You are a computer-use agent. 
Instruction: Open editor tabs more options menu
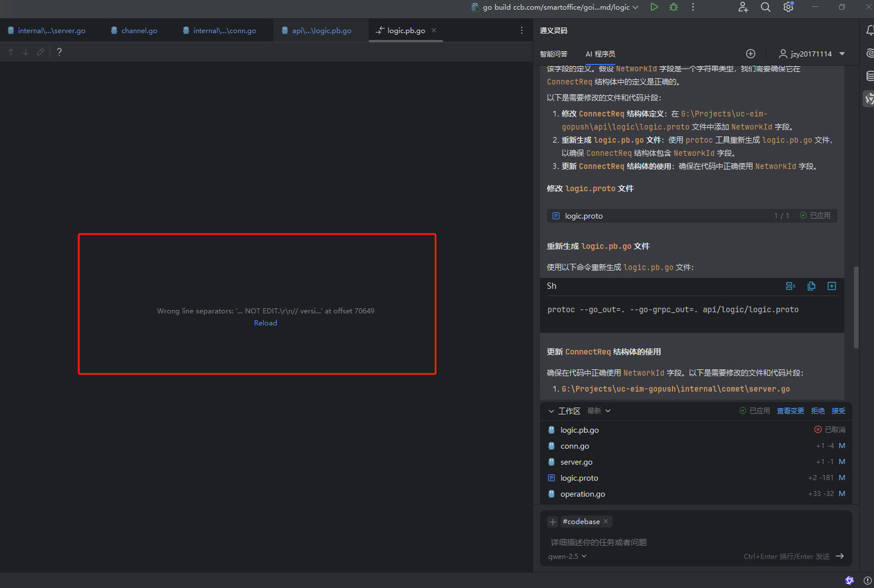522,30
